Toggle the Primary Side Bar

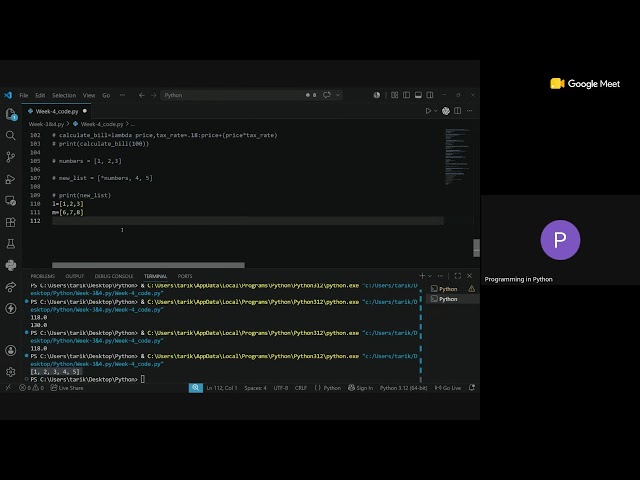click(406, 95)
